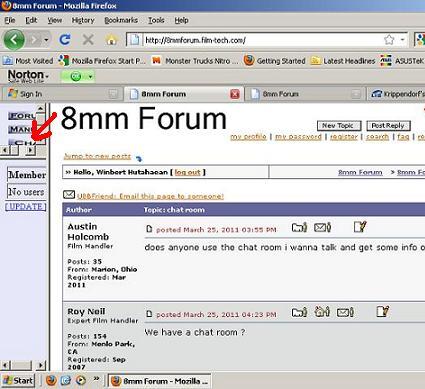View Roy Neil's profile icon
Viewport: 425px width, 389px height.
(299, 312)
